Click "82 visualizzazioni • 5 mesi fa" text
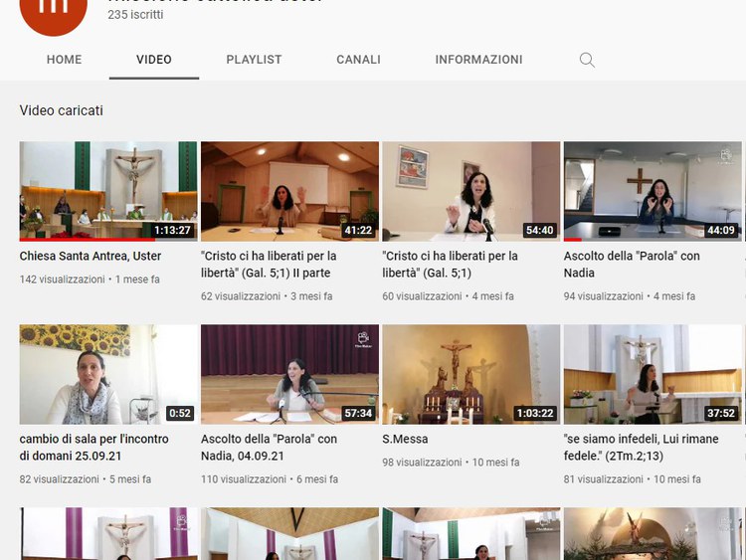This screenshot has height=560, width=746. 86,479
